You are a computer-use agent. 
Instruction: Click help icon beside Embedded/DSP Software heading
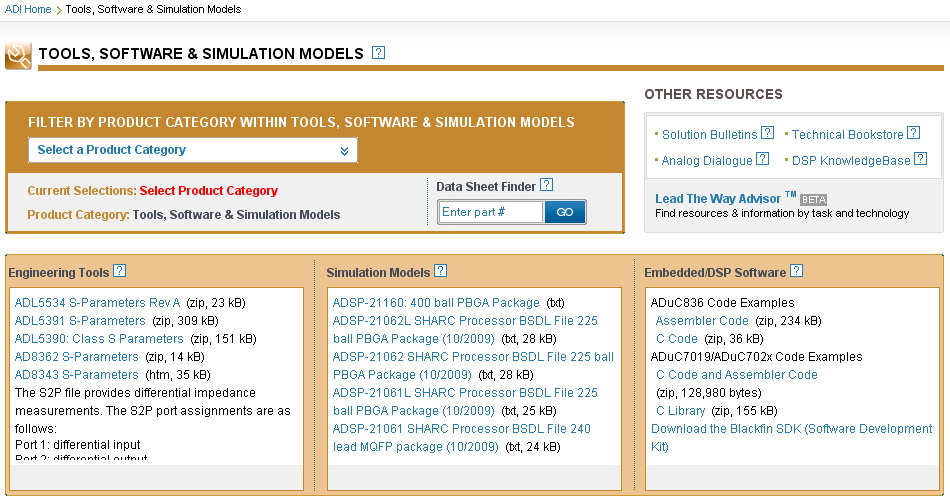[x=797, y=271]
